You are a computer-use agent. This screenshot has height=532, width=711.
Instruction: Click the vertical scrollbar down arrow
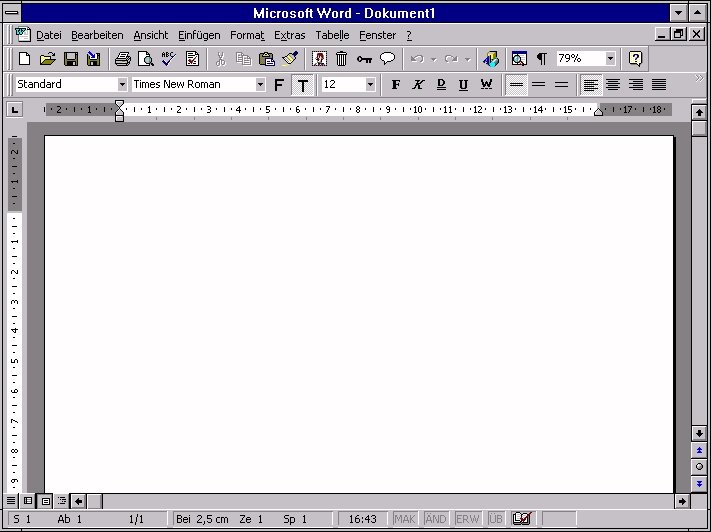(x=699, y=433)
